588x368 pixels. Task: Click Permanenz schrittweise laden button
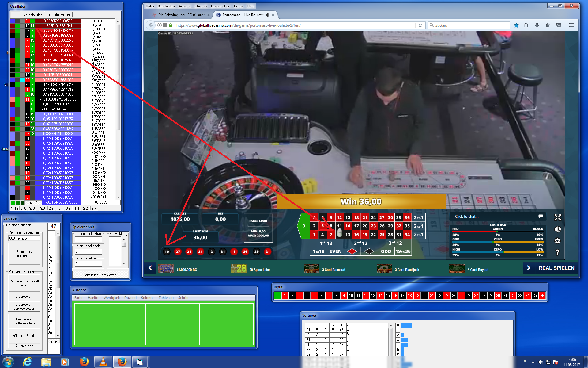pos(24,321)
